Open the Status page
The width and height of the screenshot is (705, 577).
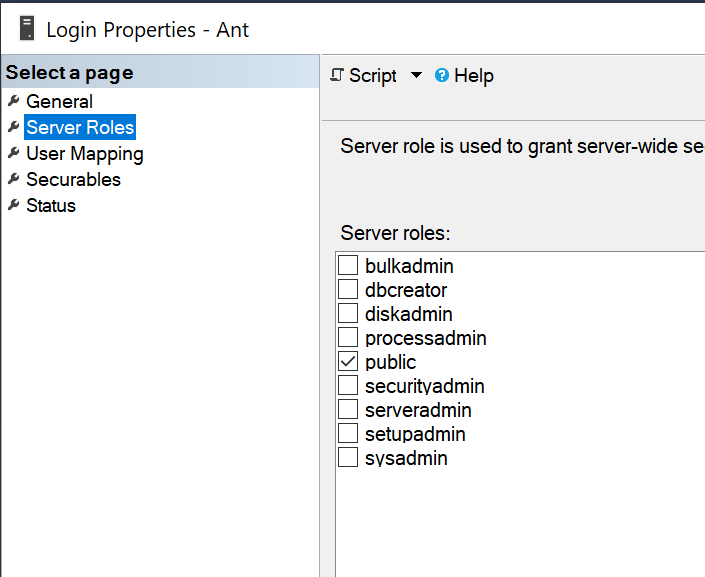click(51, 205)
